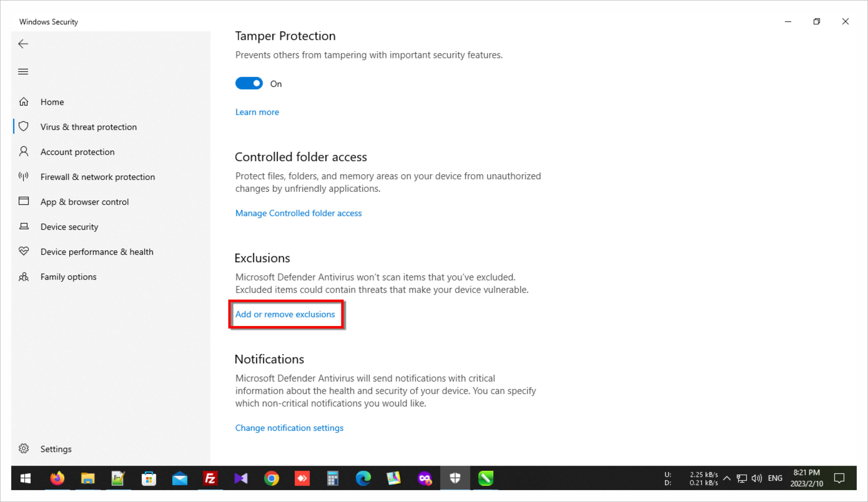Open Family options section
Viewport: 868px width, 502px height.
68,276
